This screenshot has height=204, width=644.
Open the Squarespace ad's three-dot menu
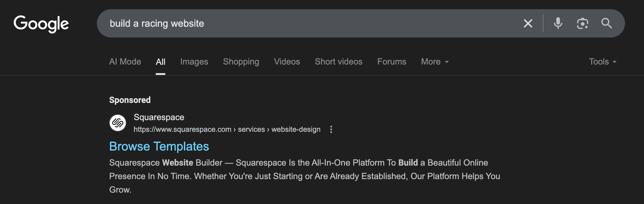[x=331, y=129]
